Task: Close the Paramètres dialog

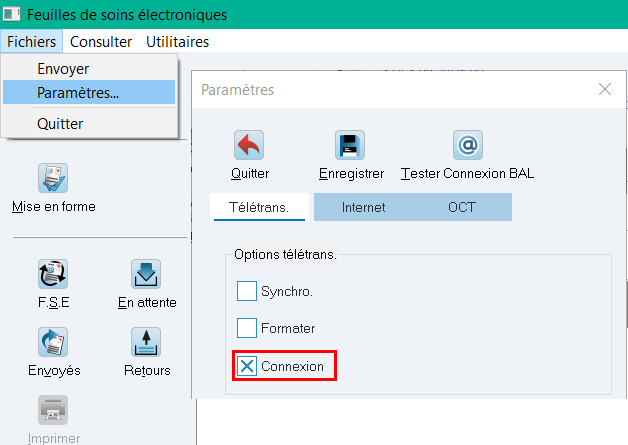Action: click(x=605, y=89)
